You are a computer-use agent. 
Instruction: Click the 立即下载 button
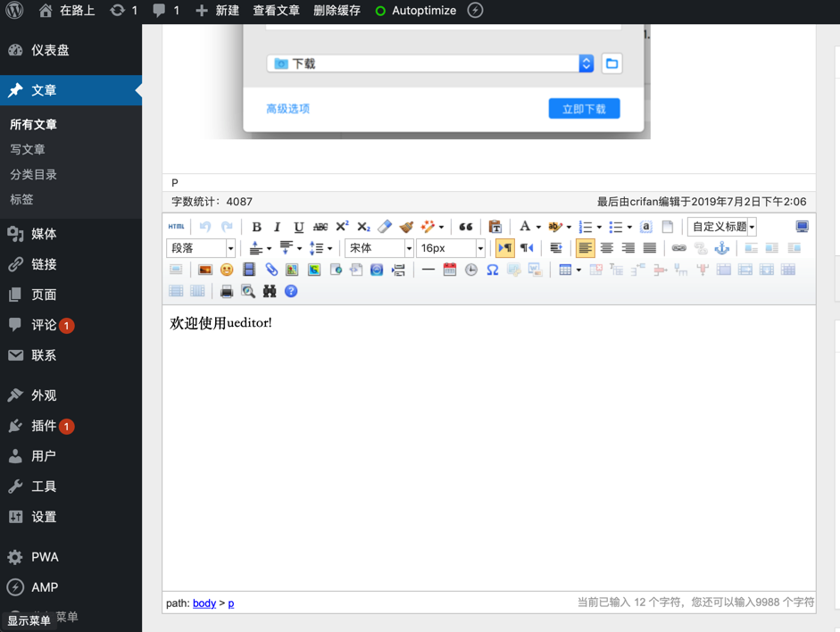pyautogui.click(x=584, y=109)
